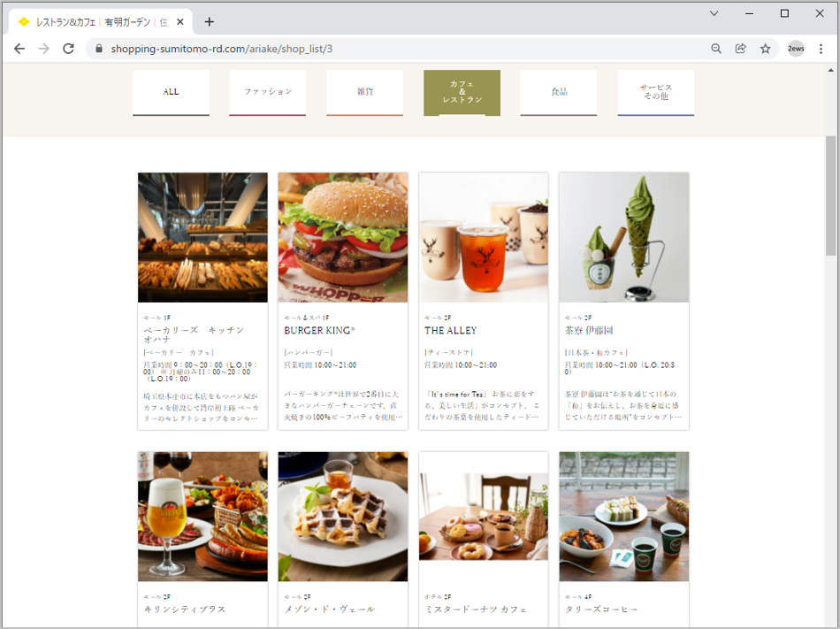Select the ファッション category tab

(268, 92)
